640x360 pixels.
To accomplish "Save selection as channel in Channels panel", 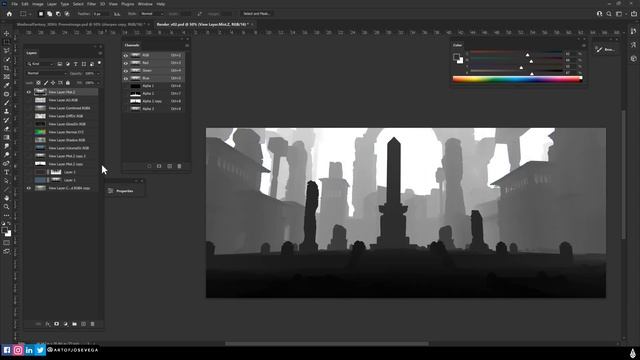I will click(x=159, y=166).
